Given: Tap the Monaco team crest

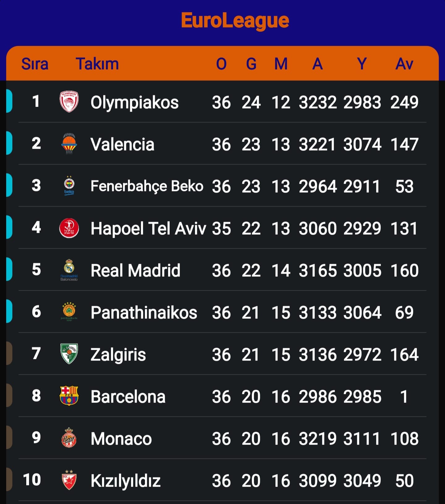Looking at the screenshot, I should (69, 438).
